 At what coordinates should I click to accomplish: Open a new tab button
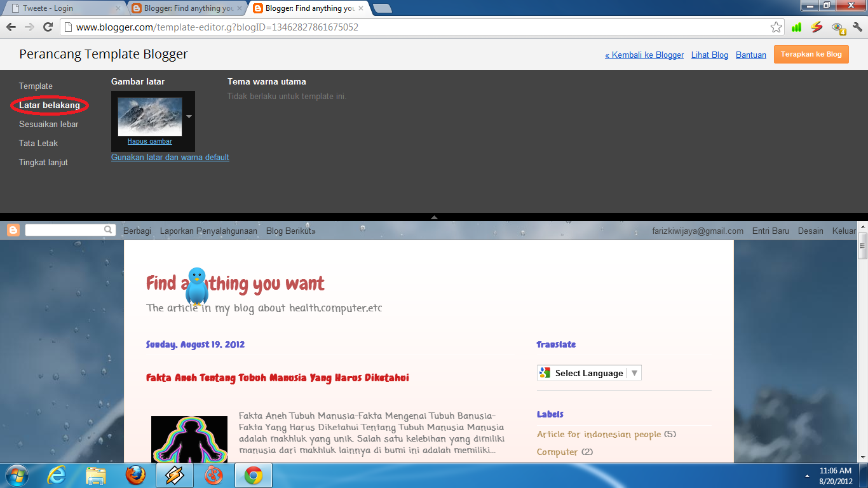click(x=383, y=8)
